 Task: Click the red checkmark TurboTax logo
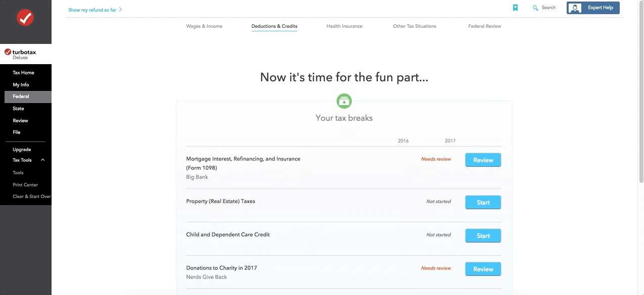(25, 18)
